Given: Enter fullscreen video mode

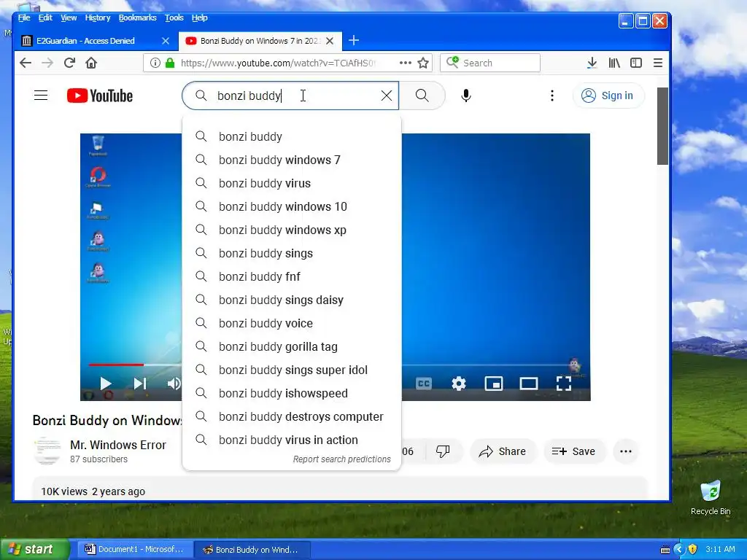Looking at the screenshot, I should pos(564,384).
